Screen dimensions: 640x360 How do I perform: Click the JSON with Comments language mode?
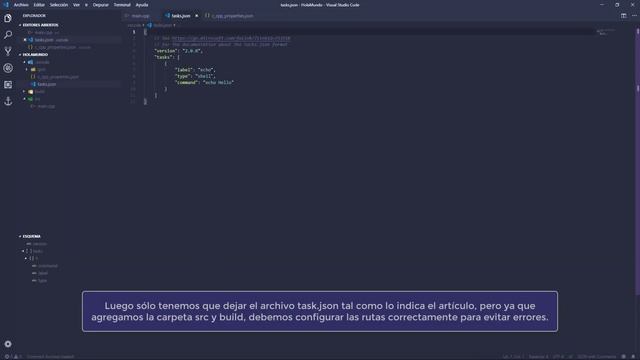pyautogui.click(x=596, y=357)
